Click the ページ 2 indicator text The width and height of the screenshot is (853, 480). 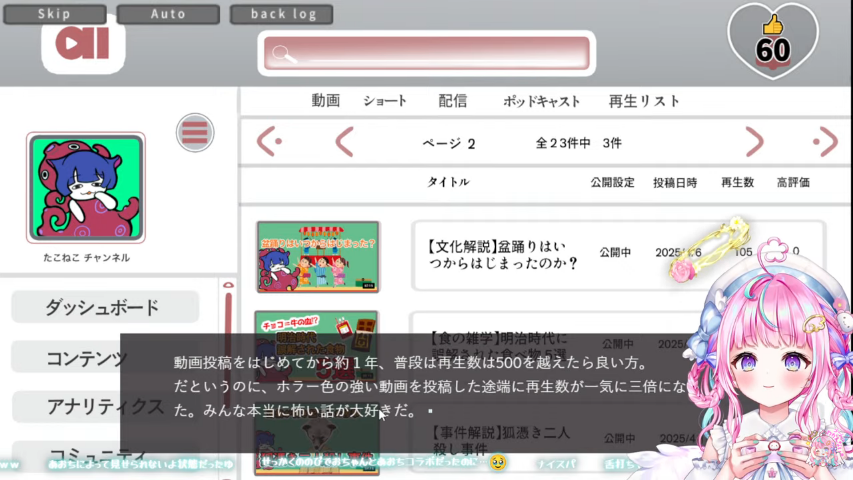pyautogui.click(x=449, y=144)
